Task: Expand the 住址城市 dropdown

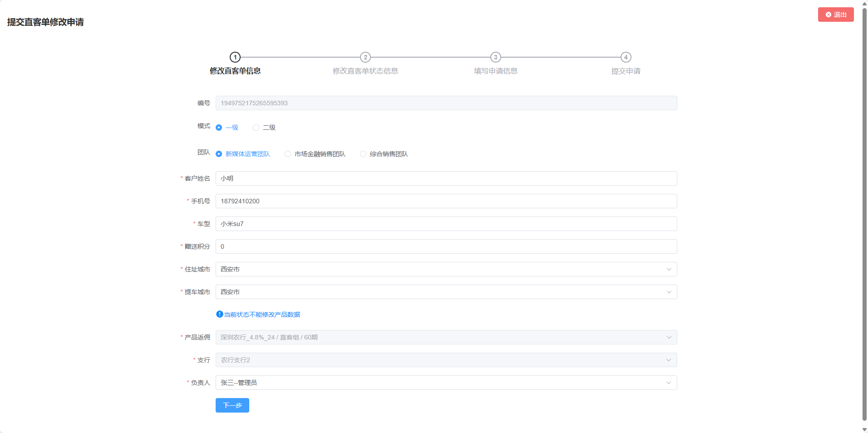Action: 669,269
